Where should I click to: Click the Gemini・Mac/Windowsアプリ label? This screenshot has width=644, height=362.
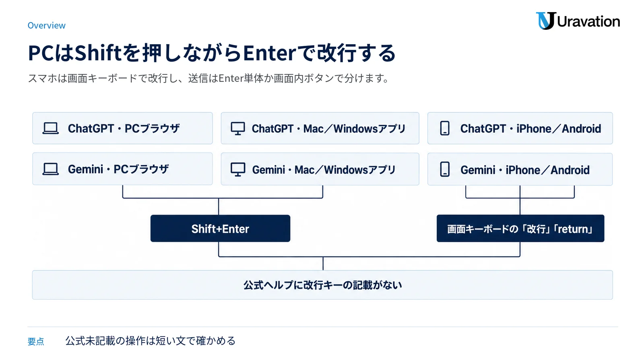point(324,170)
